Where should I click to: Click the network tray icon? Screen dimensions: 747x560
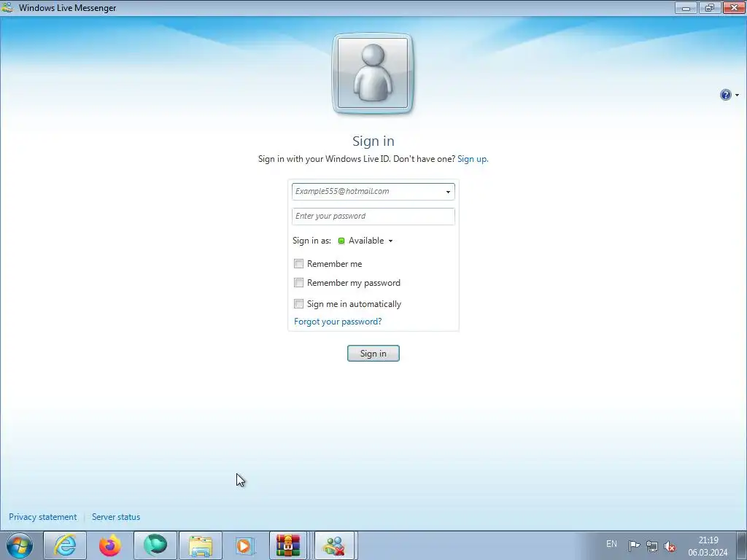tap(651, 545)
